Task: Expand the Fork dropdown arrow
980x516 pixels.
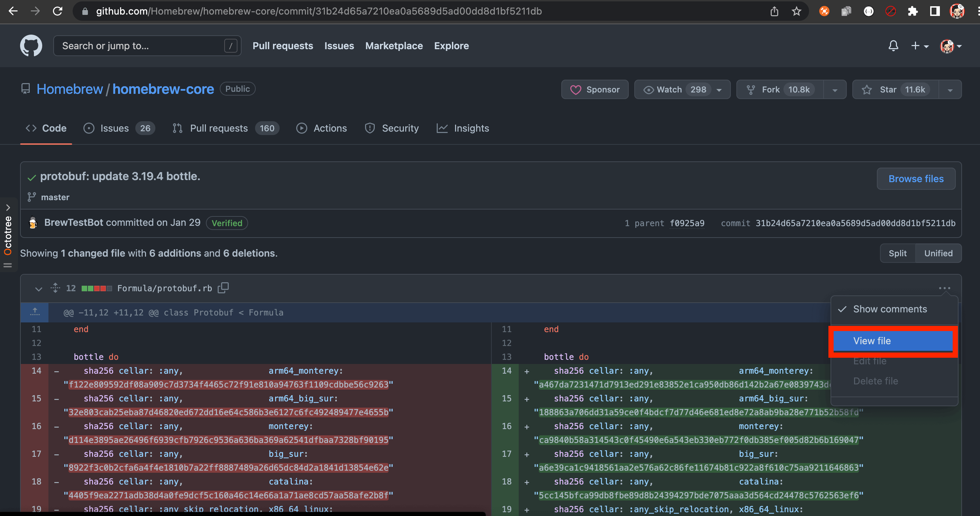Action: pyautogui.click(x=835, y=90)
